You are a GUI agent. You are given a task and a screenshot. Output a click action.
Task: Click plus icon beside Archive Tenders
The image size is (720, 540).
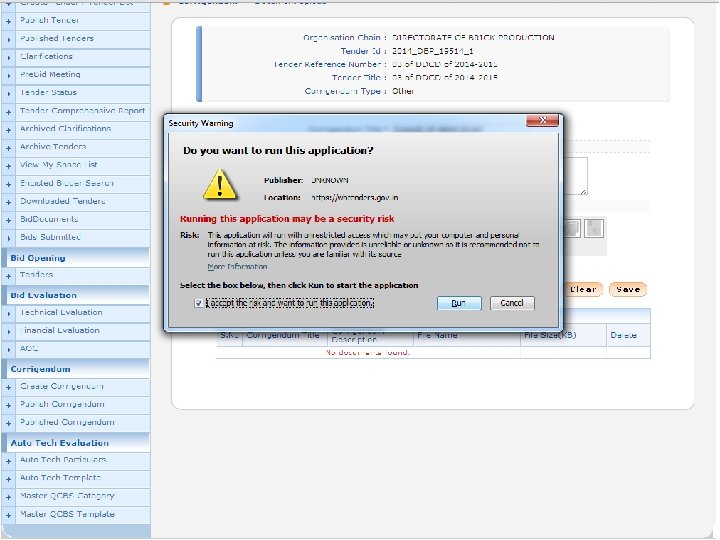[x=8, y=148]
